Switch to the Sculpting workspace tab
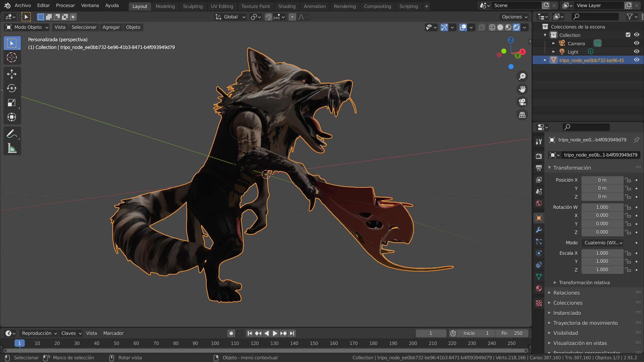Screen dimensions: 644x362 coord(193,6)
